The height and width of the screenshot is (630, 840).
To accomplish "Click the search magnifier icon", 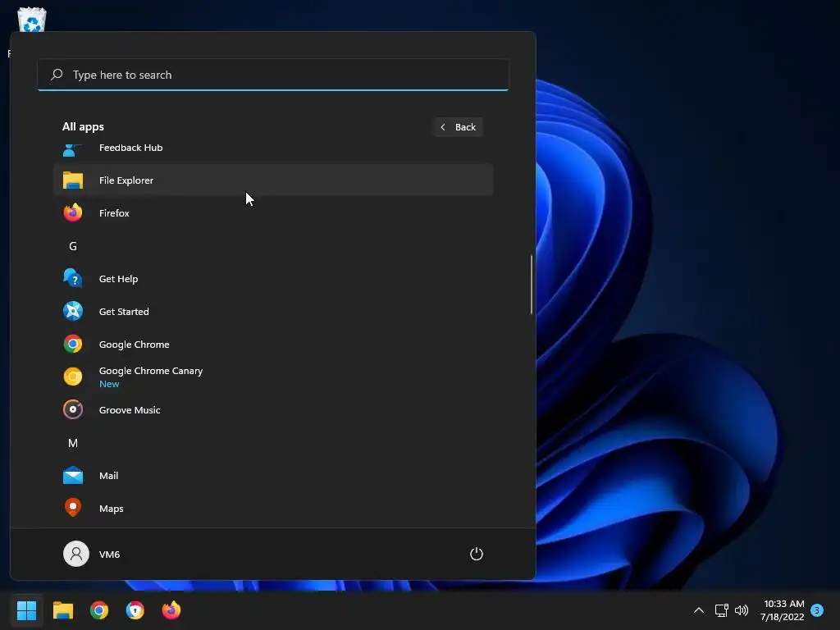I will click(57, 75).
